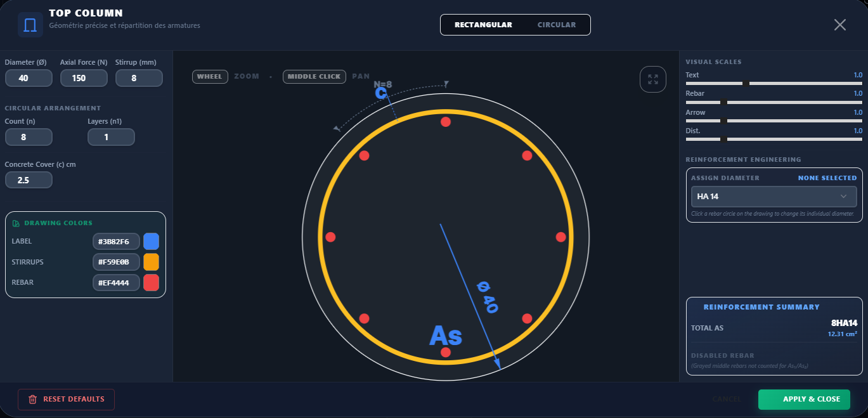868x418 pixels.
Task: Toggle a red rebar circle on the drawing
Action: coord(446,122)
